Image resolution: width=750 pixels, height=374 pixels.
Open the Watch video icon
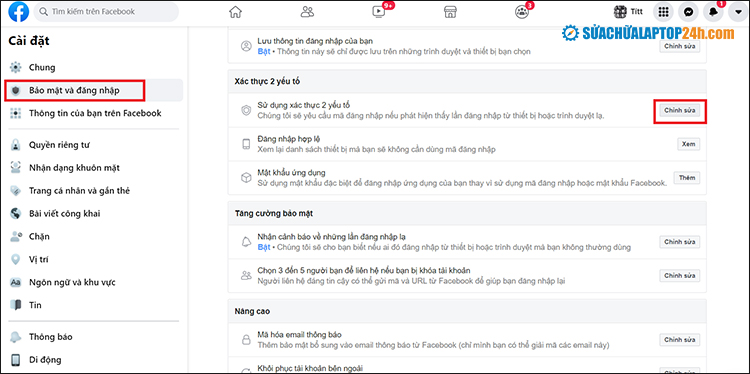pos(379,12)
